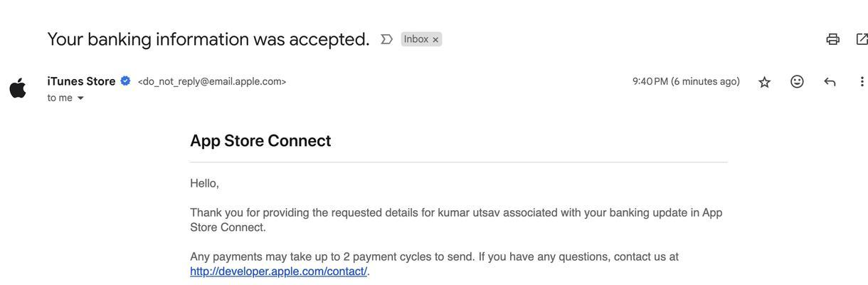Open the three-dot More options menu

tap(862, 82)
